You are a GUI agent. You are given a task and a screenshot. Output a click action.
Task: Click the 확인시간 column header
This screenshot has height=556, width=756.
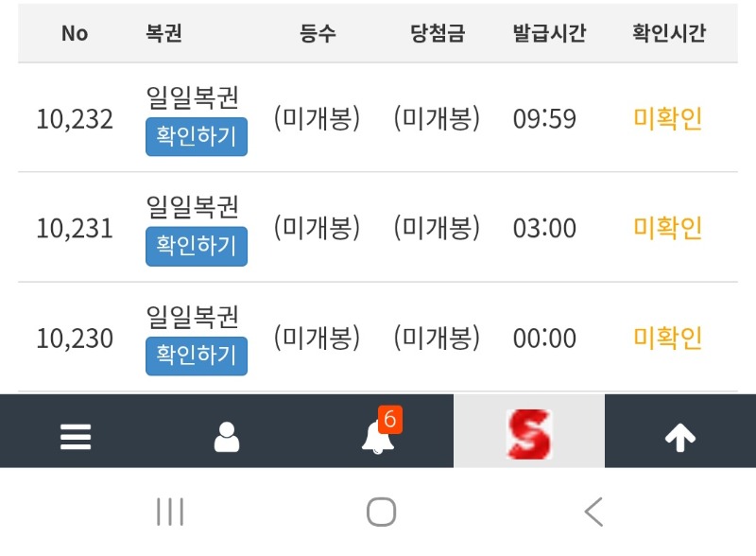[x=669, y=33]
